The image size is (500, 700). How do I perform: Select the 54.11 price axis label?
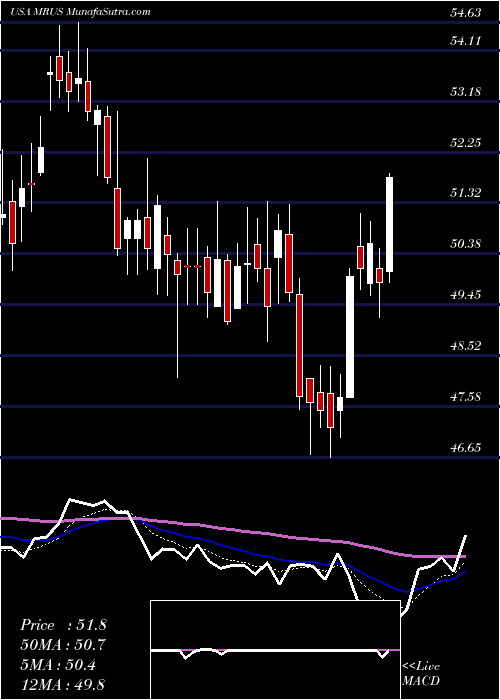[x=465, y=41]
